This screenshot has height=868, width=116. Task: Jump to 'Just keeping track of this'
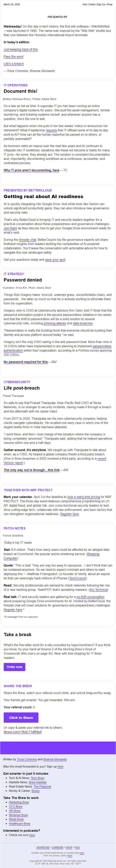coord(20,49)
